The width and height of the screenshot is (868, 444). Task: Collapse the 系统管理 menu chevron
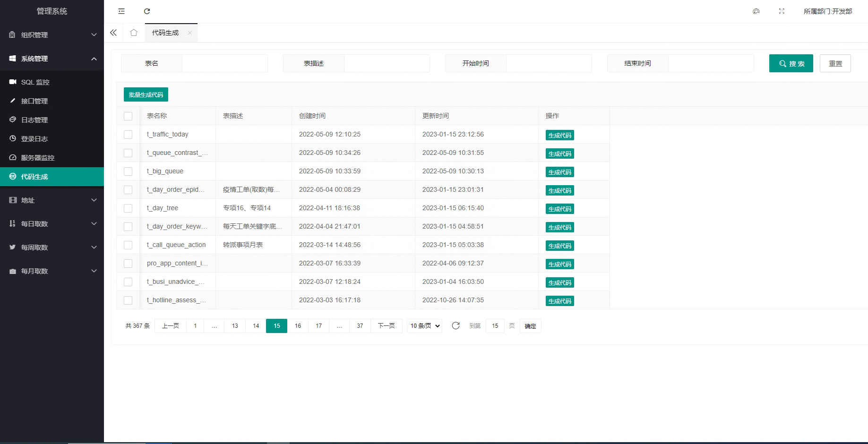point(94,59)
